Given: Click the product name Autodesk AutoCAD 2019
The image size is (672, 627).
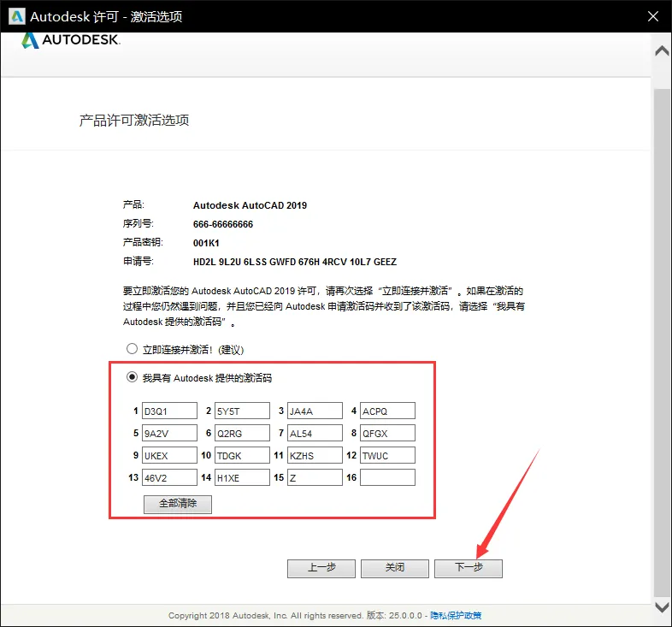Looking at the screenshot, I should pos(250,205).
